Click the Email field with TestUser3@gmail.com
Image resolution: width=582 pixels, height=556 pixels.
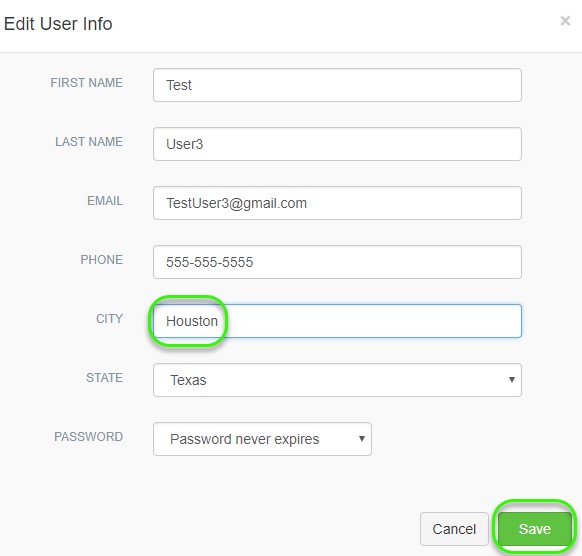337,203
